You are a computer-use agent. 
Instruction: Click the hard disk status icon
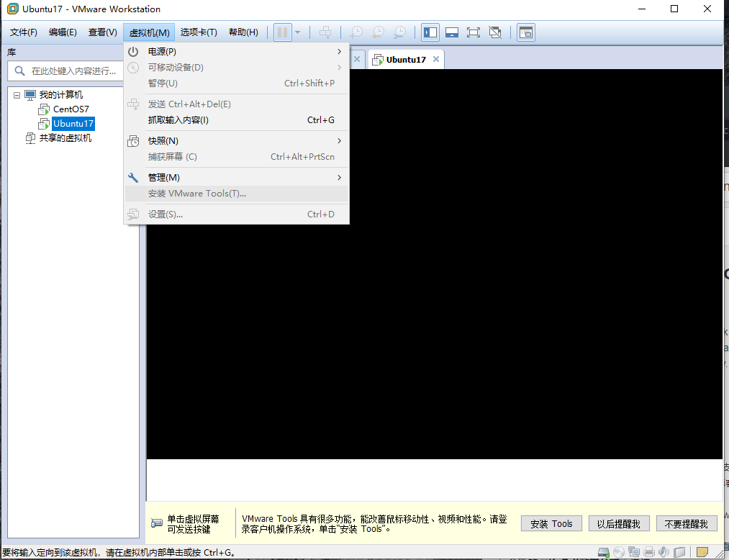[x=604, y=551]
